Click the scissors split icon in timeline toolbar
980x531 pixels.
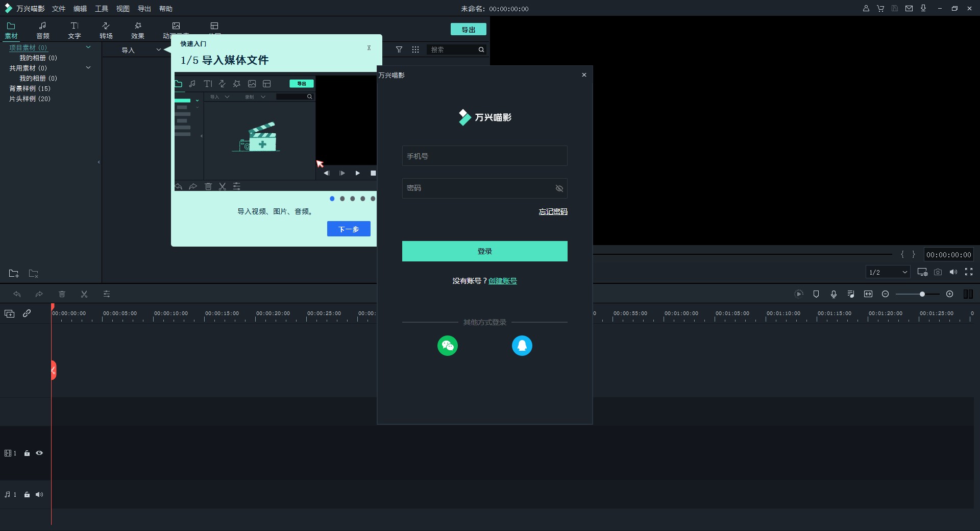pyautogui.click(x=84, y=294)
